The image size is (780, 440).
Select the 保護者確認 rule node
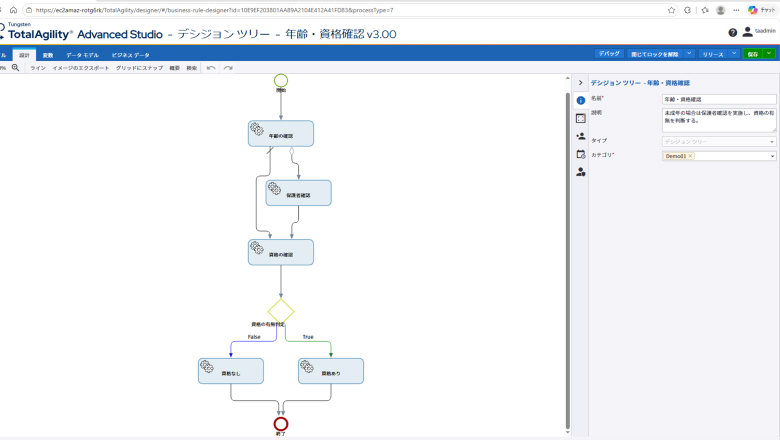coord(298,193)
